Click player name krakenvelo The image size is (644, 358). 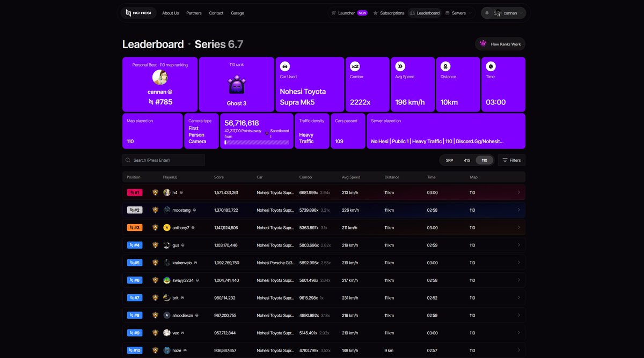click(x=181, y=263)
